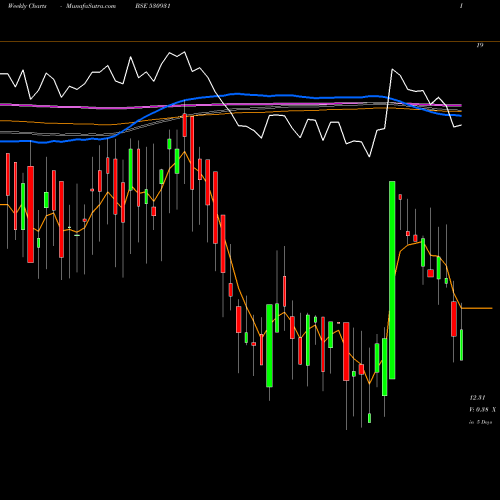
Task: Click the 'V: 0.38 X' volume text
Action: 482,410
